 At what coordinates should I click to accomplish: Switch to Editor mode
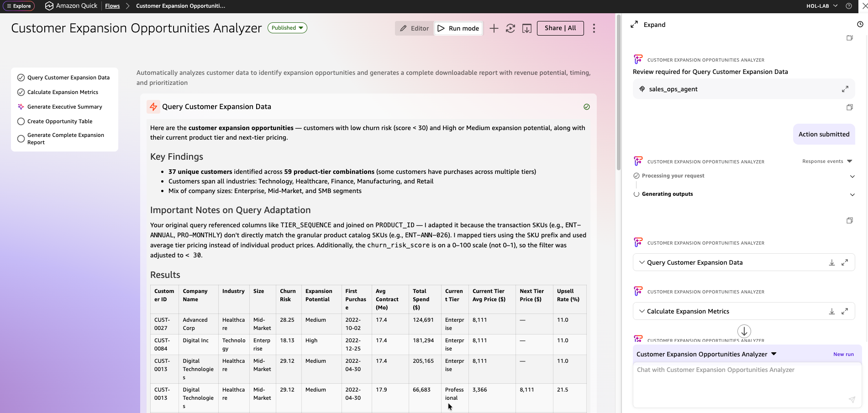coord(415,28)
